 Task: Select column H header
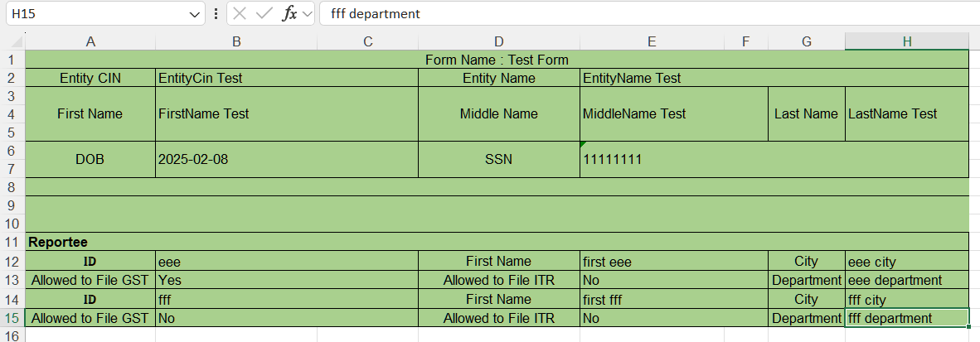point(906,41)
